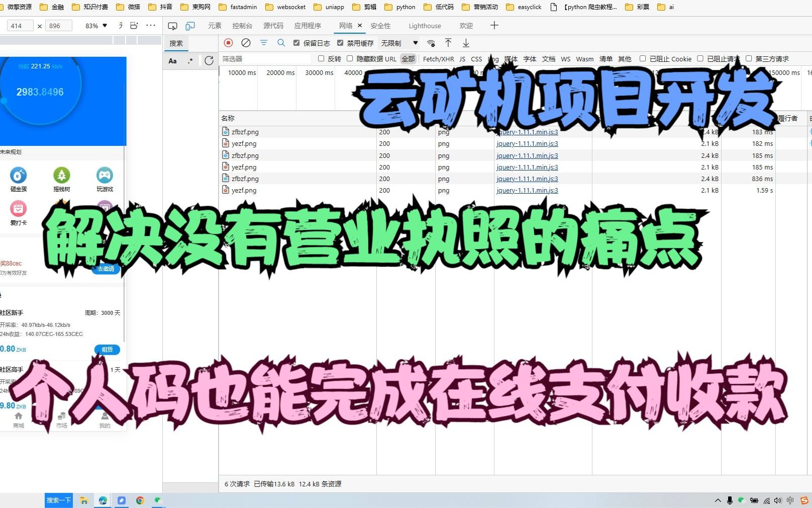Toggle the 禁用缓存 checkbox
Image resolution: width=812 pixels, height=508 pixels.
click(x=340, y=43)
